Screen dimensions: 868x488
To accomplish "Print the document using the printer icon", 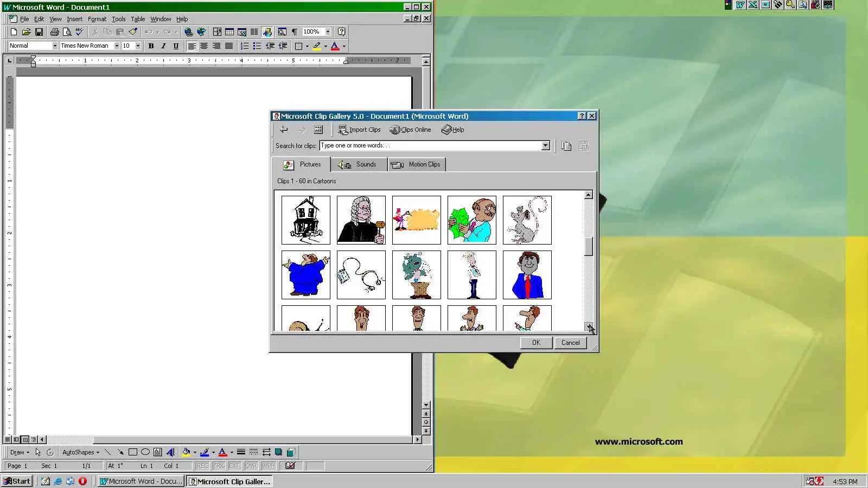I will coord(54,32).
